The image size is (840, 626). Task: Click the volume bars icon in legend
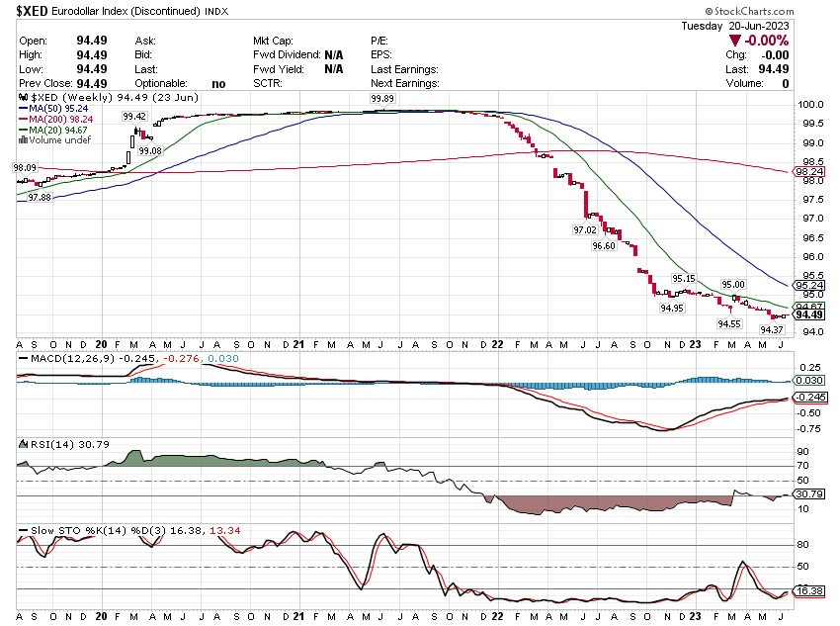tap(22, 139)
